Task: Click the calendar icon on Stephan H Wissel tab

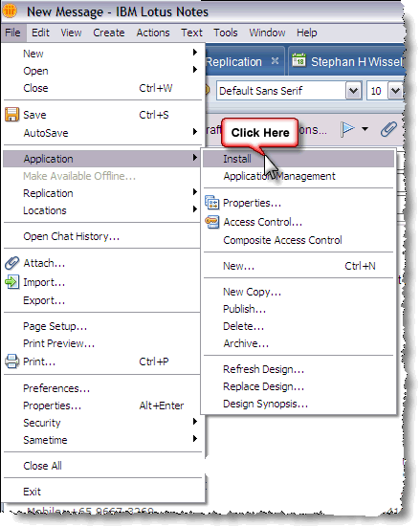Action: (x=298, y=60)
